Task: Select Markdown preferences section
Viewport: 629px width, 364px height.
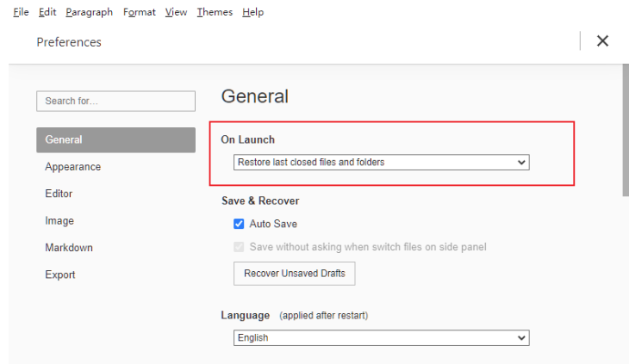Action: [69, 248]
